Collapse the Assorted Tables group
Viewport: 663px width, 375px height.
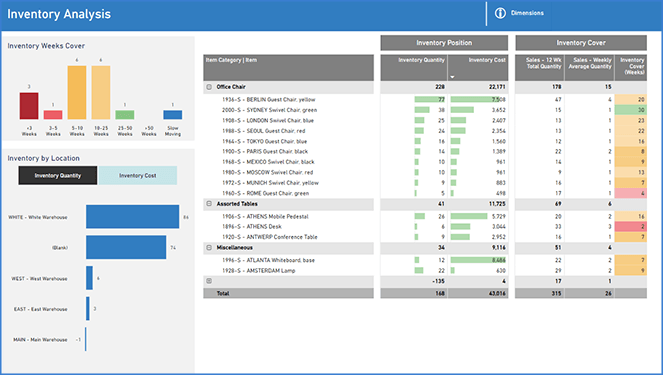209,204
